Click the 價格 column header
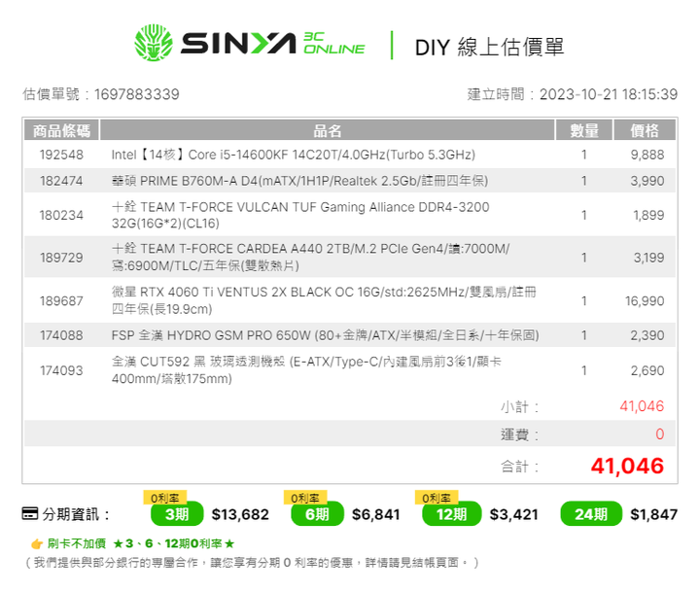The width and height of the screenshot is (700, 591). click(645, 130)
